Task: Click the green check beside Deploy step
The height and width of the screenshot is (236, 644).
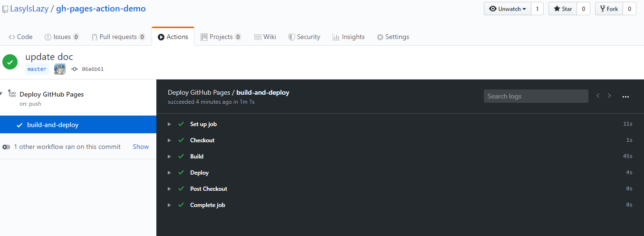Action: coord(181,173)
